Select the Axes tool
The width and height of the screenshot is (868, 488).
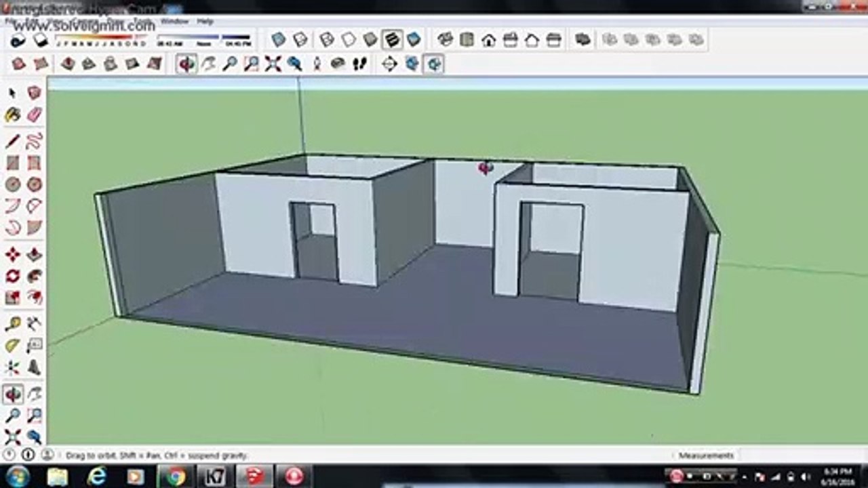point(13,368)
